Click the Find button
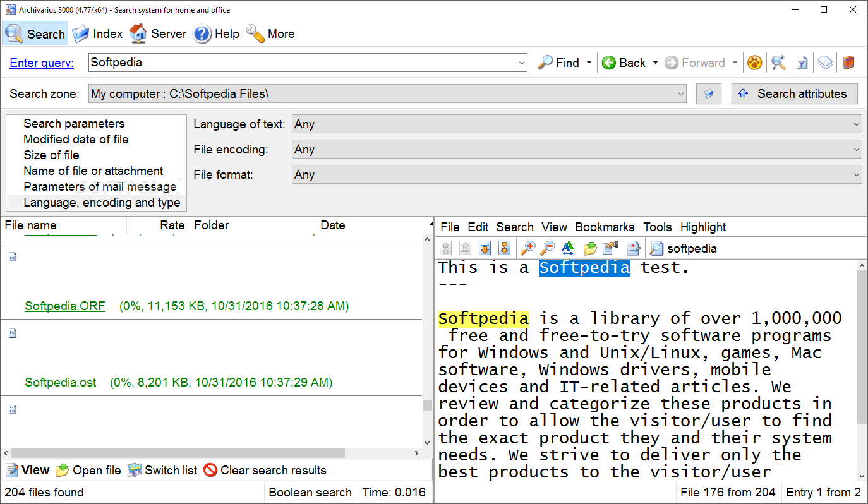The image size is (868, 504). 558,63
